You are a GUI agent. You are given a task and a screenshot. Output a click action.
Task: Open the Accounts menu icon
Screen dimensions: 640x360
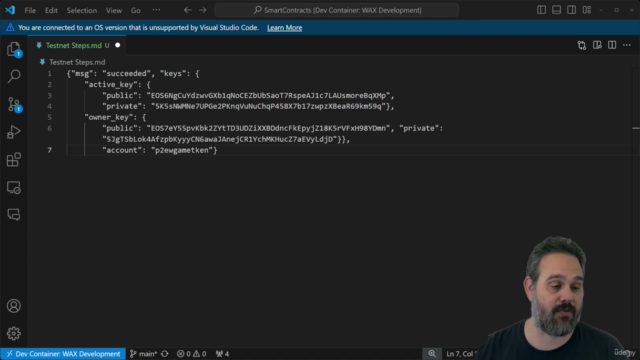[13, 306]
